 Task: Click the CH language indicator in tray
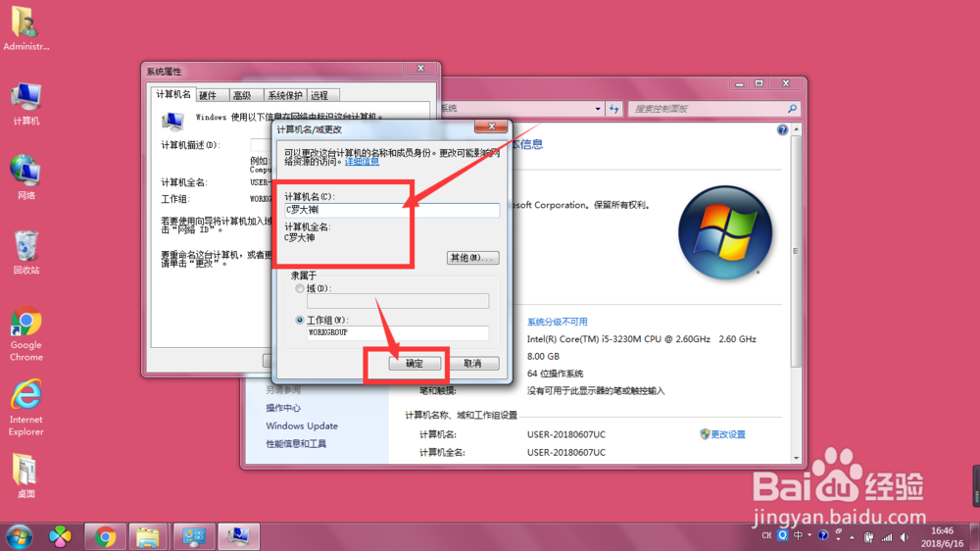(x=767, y=536)
